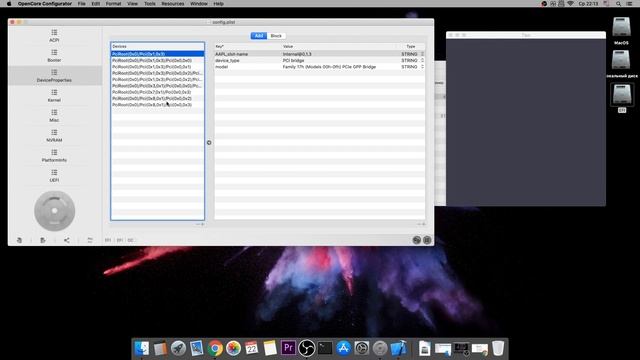Click the circular dial control in sidebar
The width and height of the screenshot is (640, 360).
pyautogui.click(x=54, y=211)
